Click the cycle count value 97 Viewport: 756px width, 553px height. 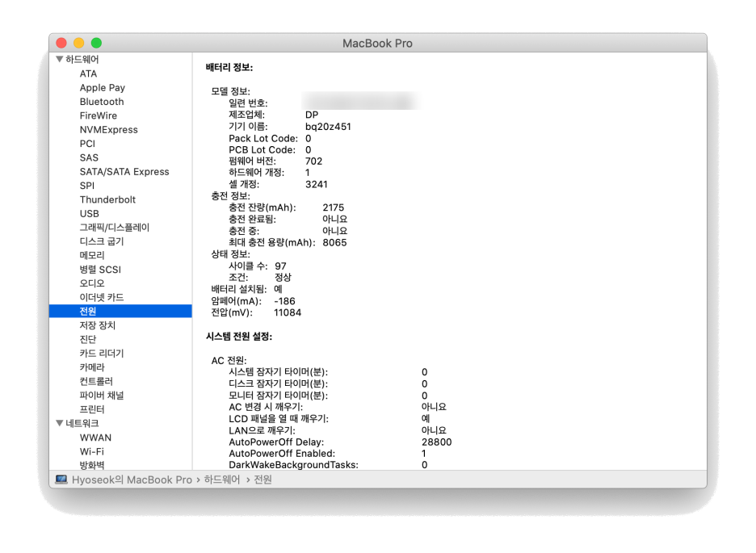(280, 266)
